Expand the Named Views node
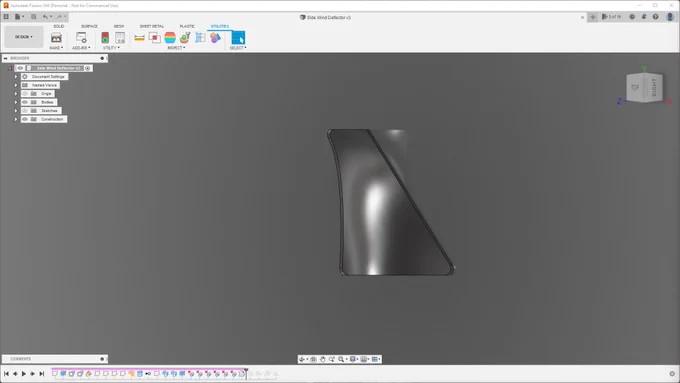 tap(16, 85)
